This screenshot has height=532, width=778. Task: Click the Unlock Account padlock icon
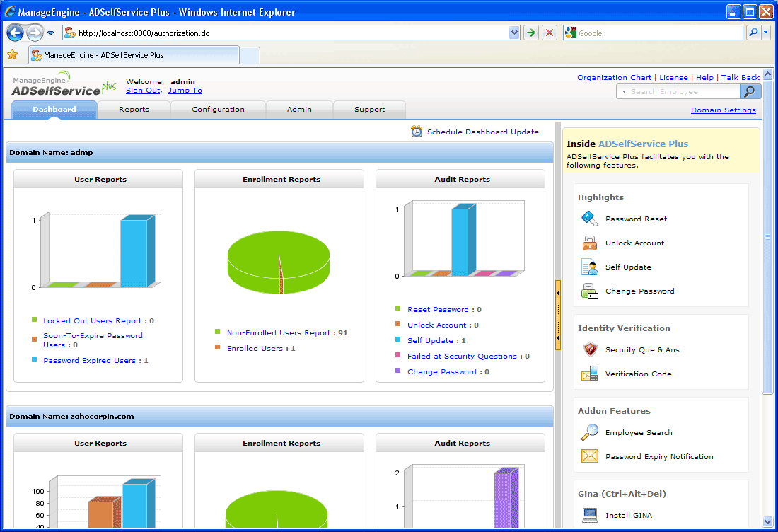point(589,243)
